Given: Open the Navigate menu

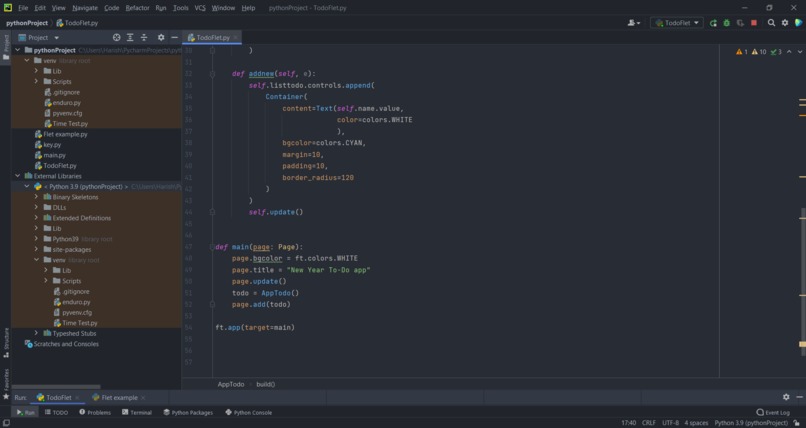Looking at the screenshot, I should [x=85, y=8].
